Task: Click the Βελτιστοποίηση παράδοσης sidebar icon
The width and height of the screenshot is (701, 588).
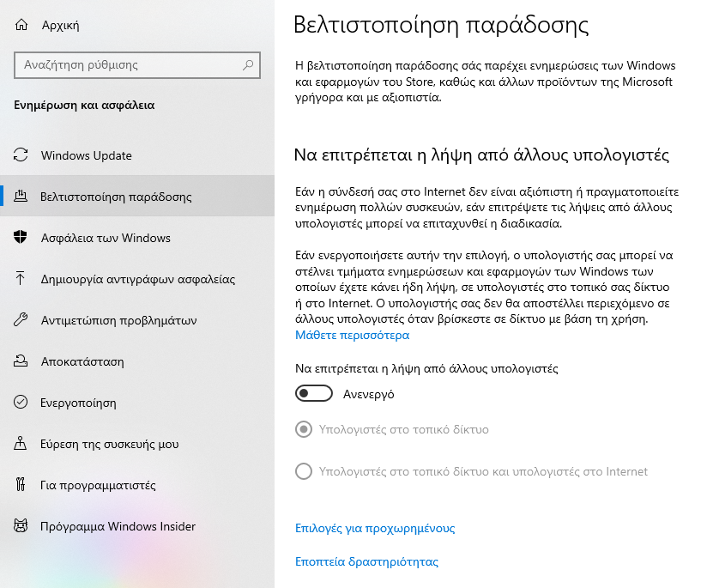Action: coord(21,197)
